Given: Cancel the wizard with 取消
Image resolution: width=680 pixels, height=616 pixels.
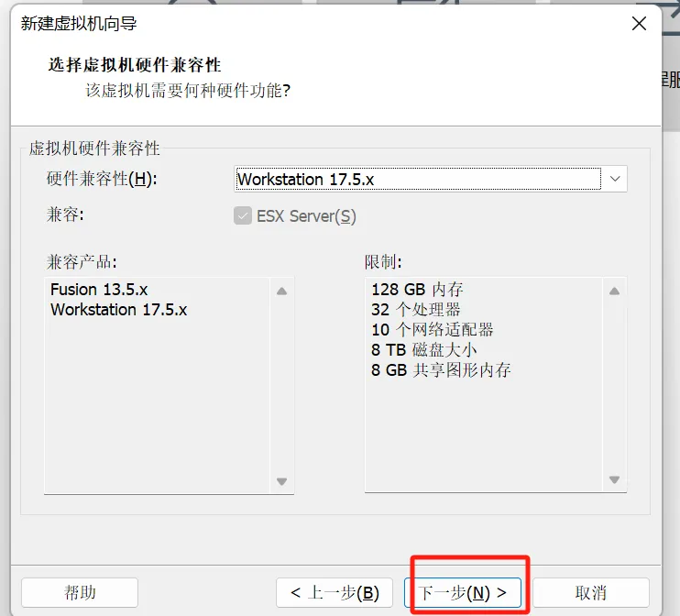Looking at the screenshot, I should [x=591, y=592].
